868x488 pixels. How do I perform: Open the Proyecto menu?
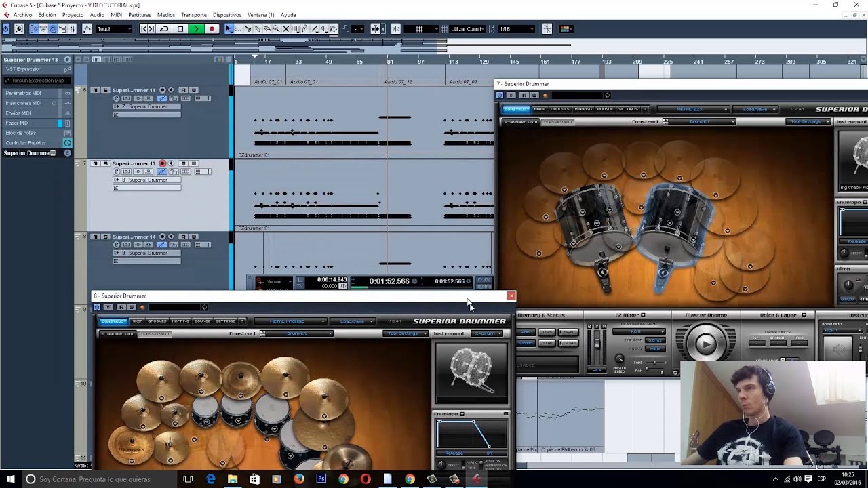tap(73, 15)
